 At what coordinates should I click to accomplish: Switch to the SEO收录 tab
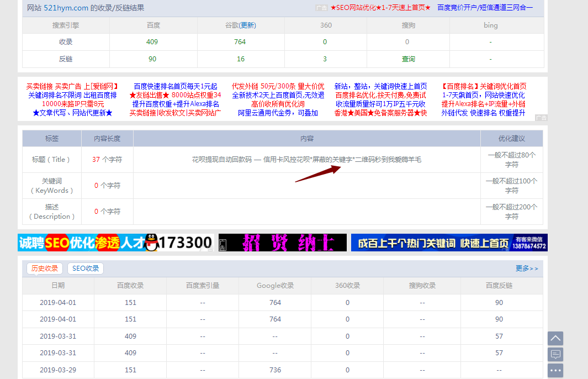86,269
